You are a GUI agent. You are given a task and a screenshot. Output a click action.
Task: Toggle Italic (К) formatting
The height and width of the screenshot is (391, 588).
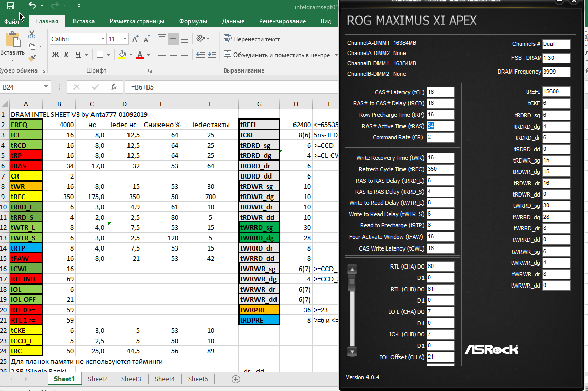click(x=66, y=55)
